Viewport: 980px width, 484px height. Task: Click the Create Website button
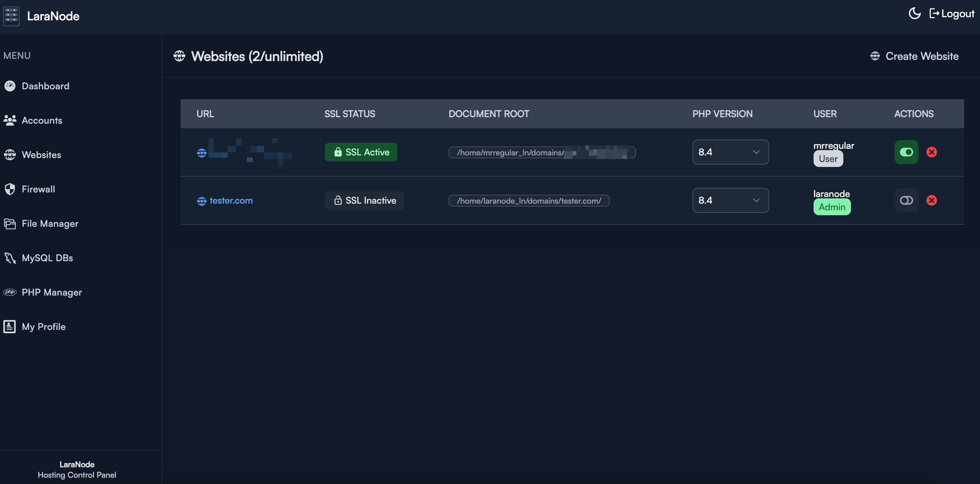[914, 56]
